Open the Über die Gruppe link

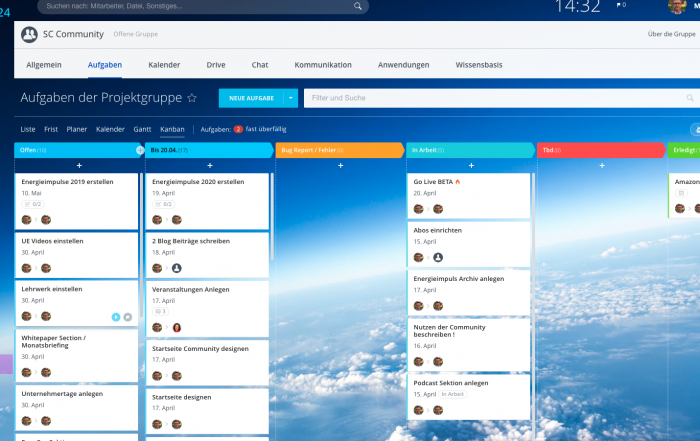672,34
